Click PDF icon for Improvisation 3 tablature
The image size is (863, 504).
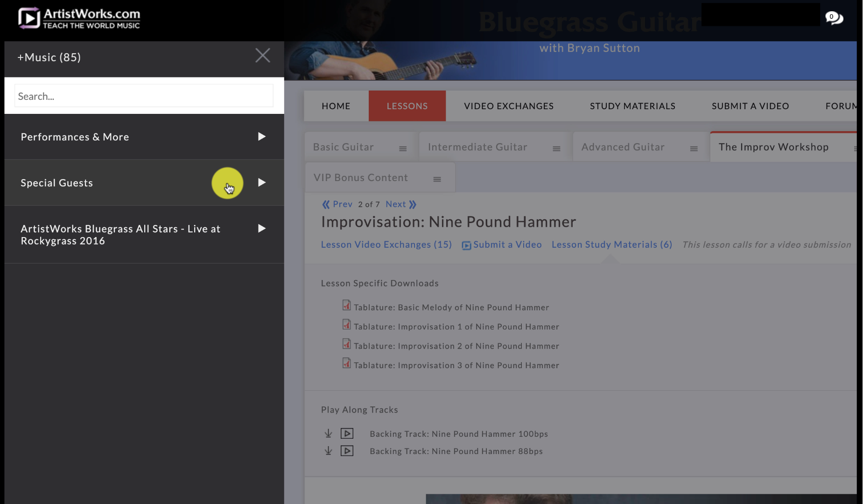click(346, 363)
